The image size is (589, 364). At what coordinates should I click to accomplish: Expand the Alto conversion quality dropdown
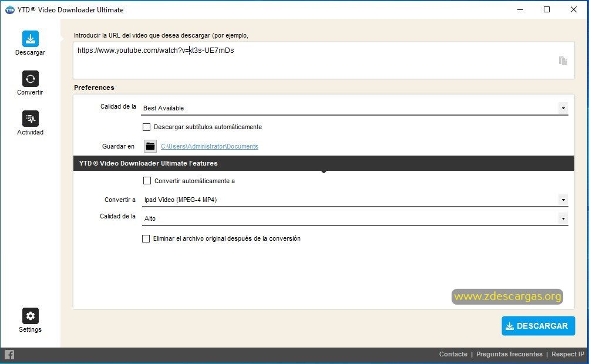pyautogui.click(x=563, y=218)
